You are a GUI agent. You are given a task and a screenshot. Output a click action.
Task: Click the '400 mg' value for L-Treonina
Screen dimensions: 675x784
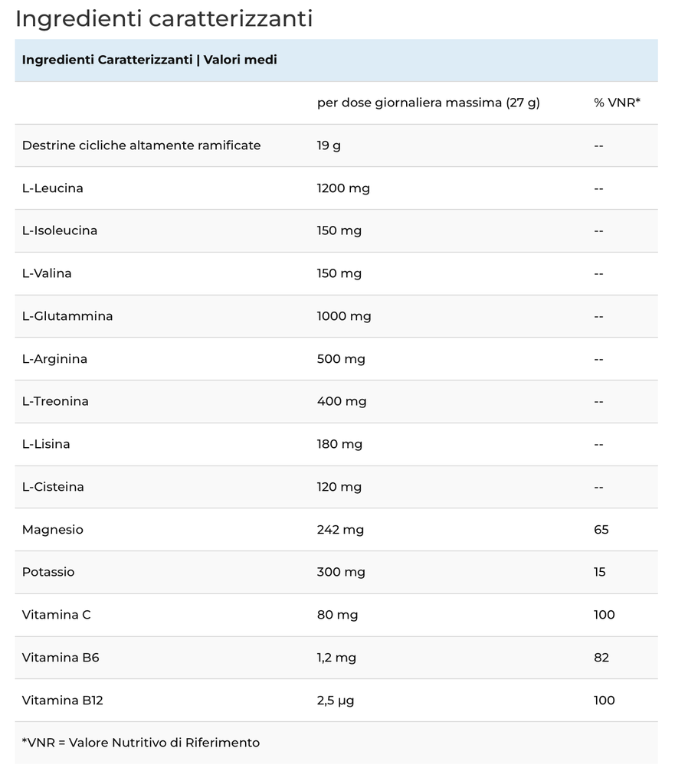342,401
